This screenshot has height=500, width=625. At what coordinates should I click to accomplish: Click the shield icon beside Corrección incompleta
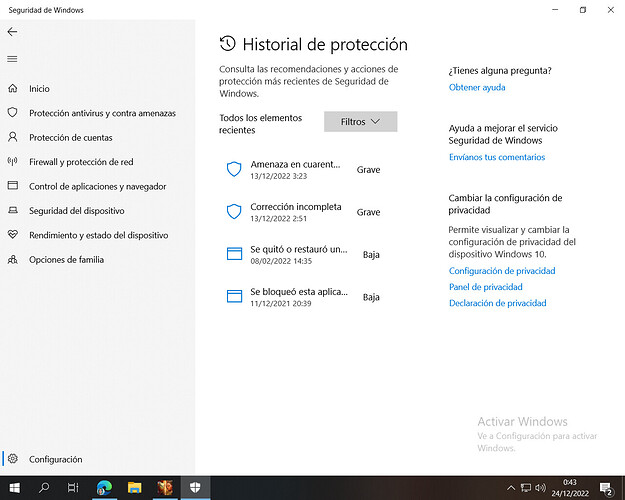click(x=234, y=212)
